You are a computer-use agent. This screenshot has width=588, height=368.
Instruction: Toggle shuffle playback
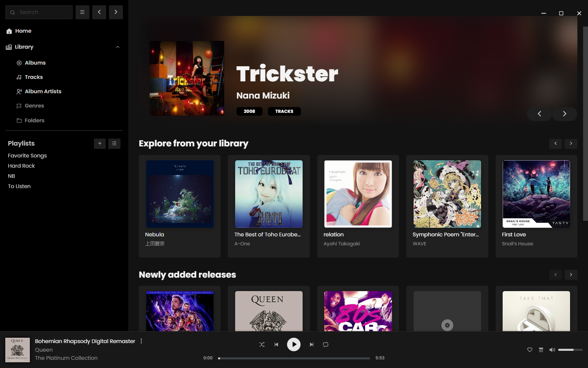click(262, 345)
